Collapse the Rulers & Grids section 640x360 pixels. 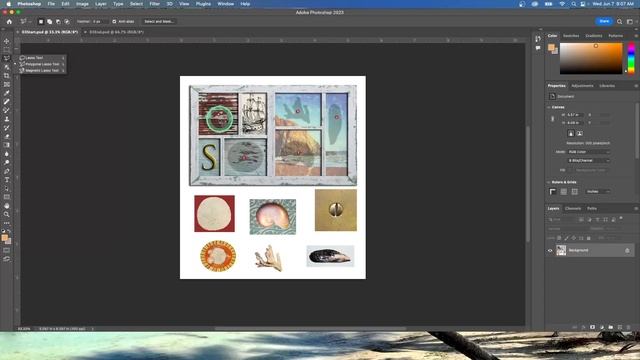(549, 182)
